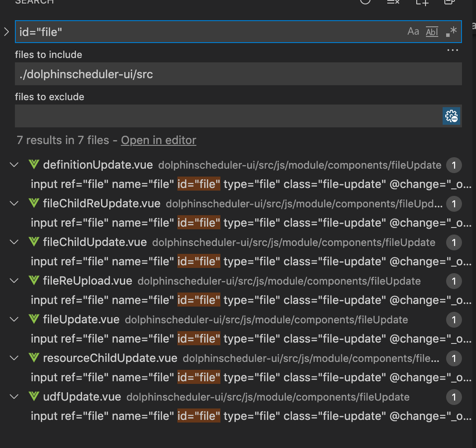476x448 pixels.
Task: Click result count badge for fileChildReUpdate.vue
Action: coord(454,204)
